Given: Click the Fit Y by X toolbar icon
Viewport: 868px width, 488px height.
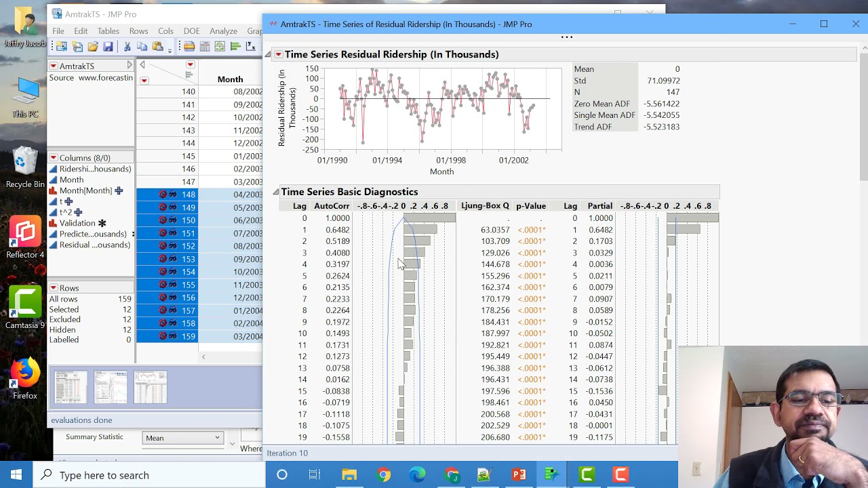Looking at the screenshot, I should 250,47.
